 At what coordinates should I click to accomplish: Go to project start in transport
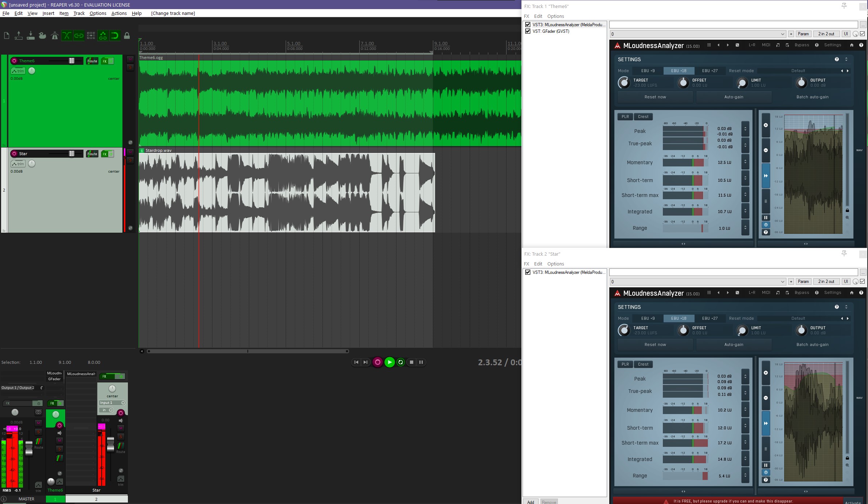[x=356, y=362]
